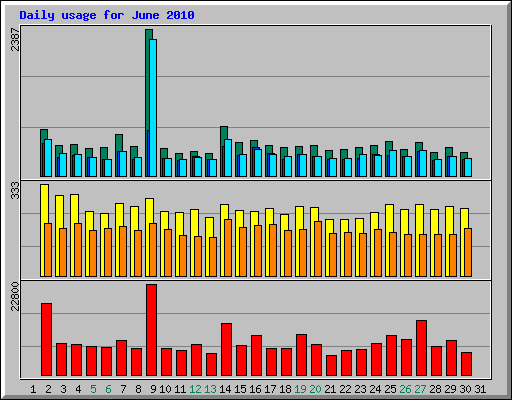Select day 28 on the date axis
This screenshot has width=512, height=400.
coord(435,389)
